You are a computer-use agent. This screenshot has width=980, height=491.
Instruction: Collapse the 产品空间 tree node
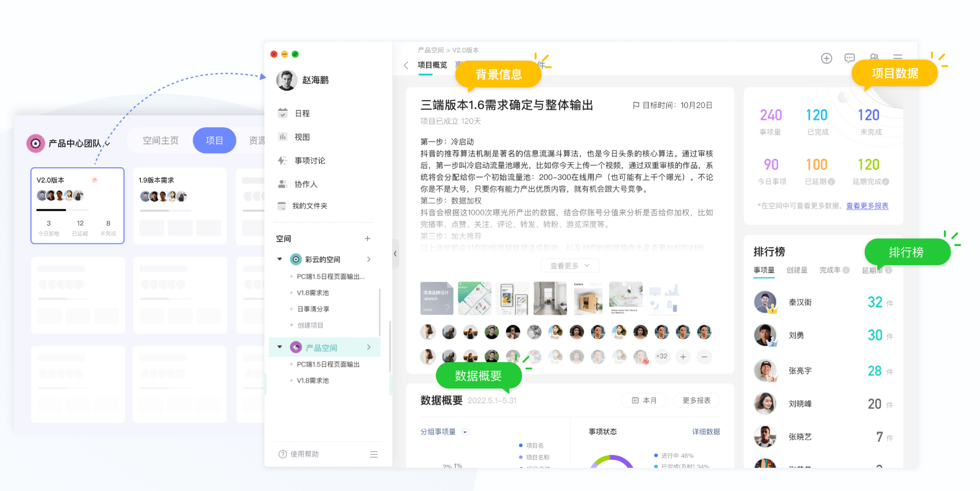(280, 347)
